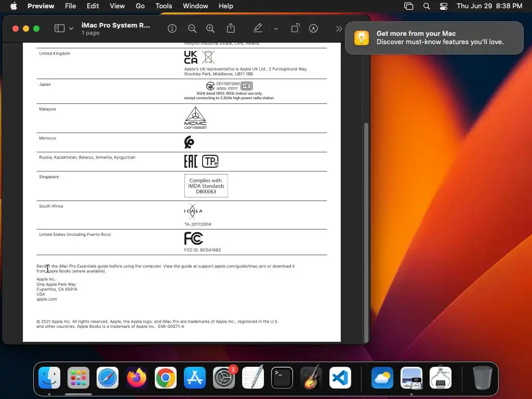Open the Share menu in Preview
Viewport: 532px width, 399px height.
[x=231, y=28]
